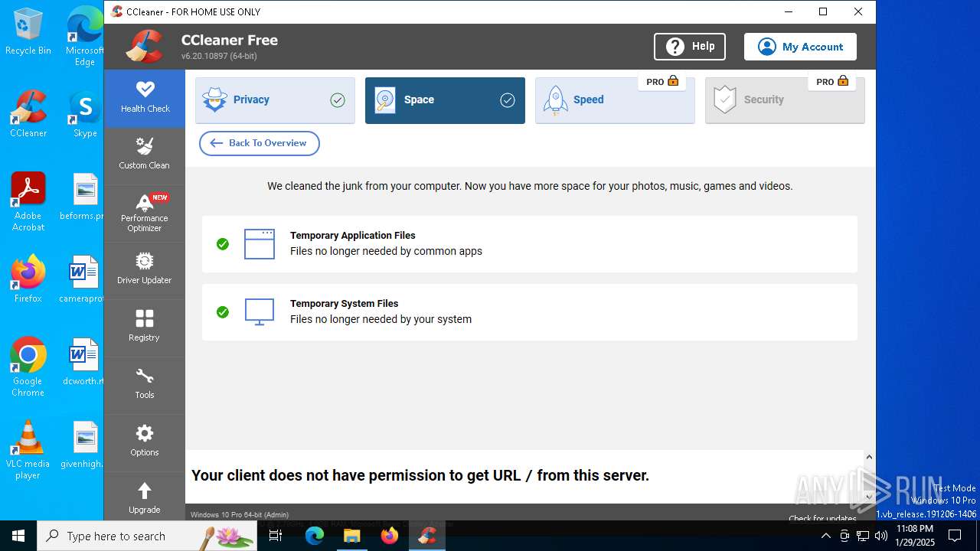Open My Account
This screenshot has width=980, height=551.
click(x=800, y=47)
